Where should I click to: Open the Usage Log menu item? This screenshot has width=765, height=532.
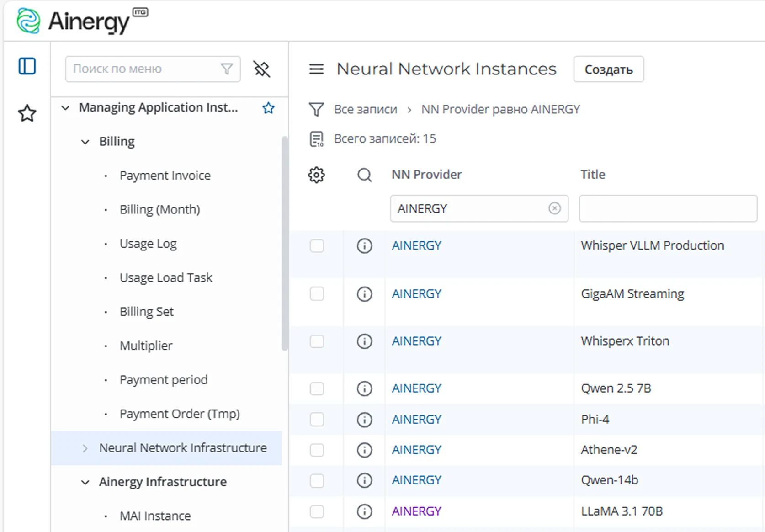(148, 244)
